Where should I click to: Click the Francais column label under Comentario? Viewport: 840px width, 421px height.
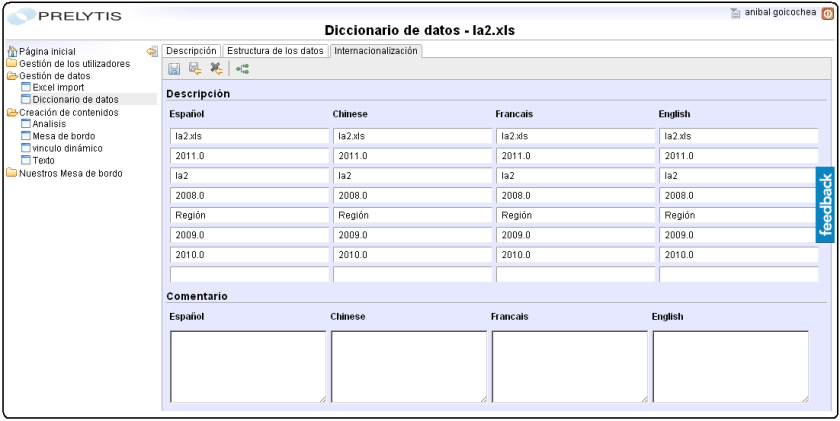(x=509, y=317)
